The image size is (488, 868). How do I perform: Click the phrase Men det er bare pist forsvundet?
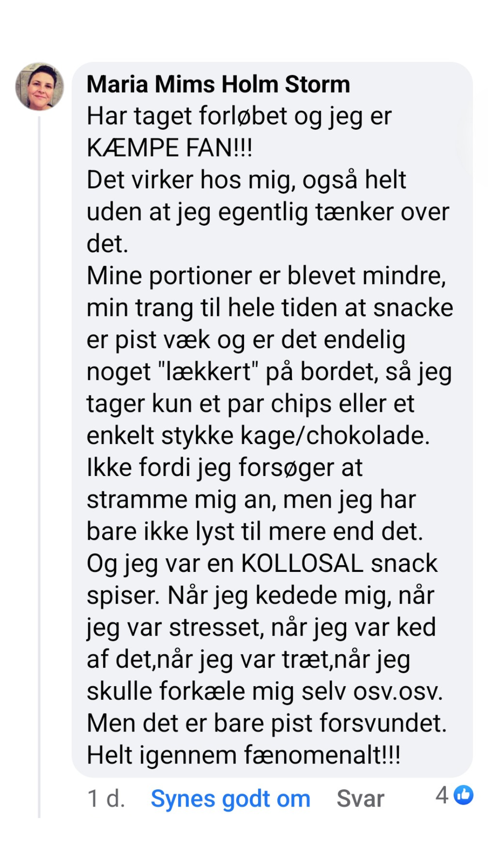266,723
